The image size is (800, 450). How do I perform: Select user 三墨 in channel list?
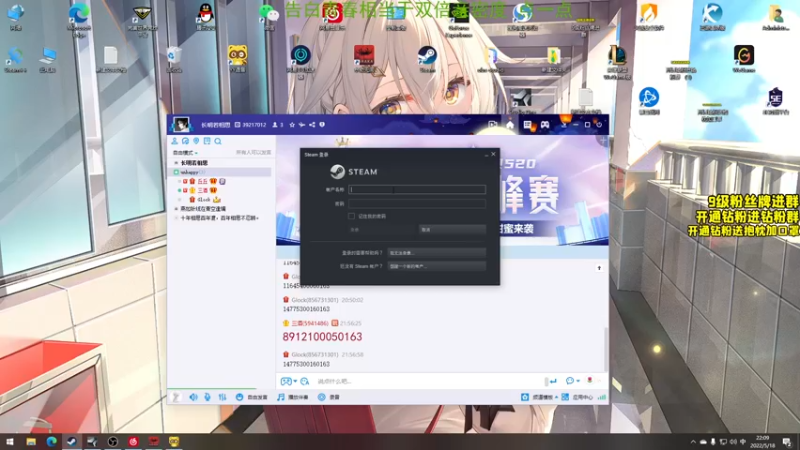203,190
